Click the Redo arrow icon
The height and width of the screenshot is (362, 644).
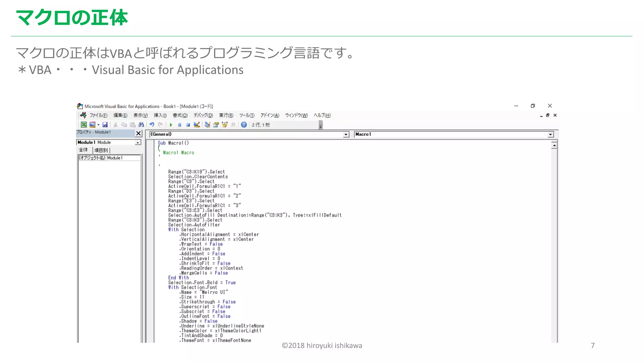160,125
